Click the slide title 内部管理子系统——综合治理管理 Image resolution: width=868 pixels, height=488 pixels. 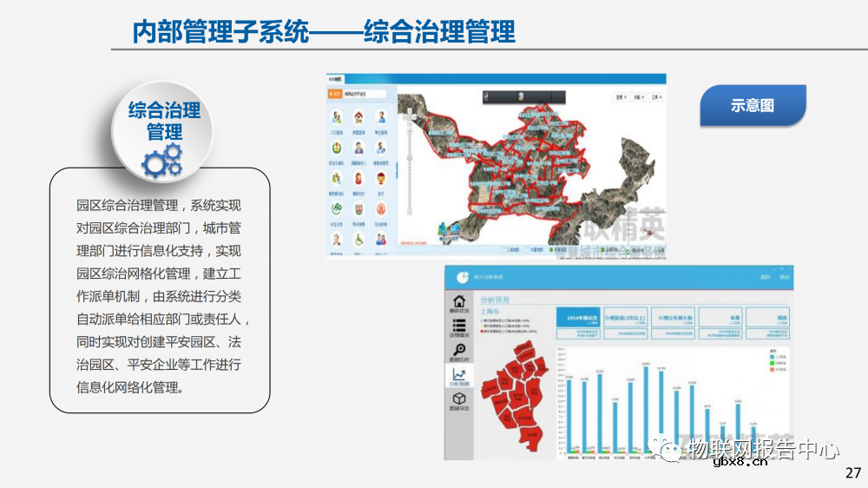point(324,31)
